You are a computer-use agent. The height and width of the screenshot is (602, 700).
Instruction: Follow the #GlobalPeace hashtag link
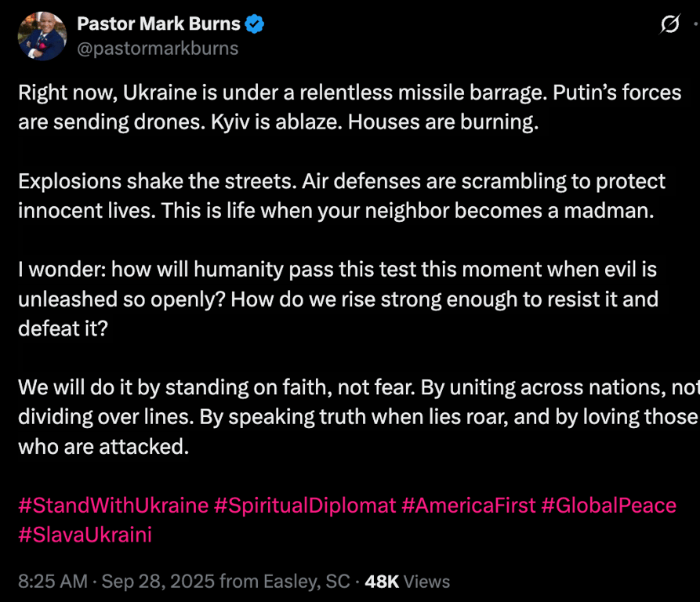click(x=608, y=505)
